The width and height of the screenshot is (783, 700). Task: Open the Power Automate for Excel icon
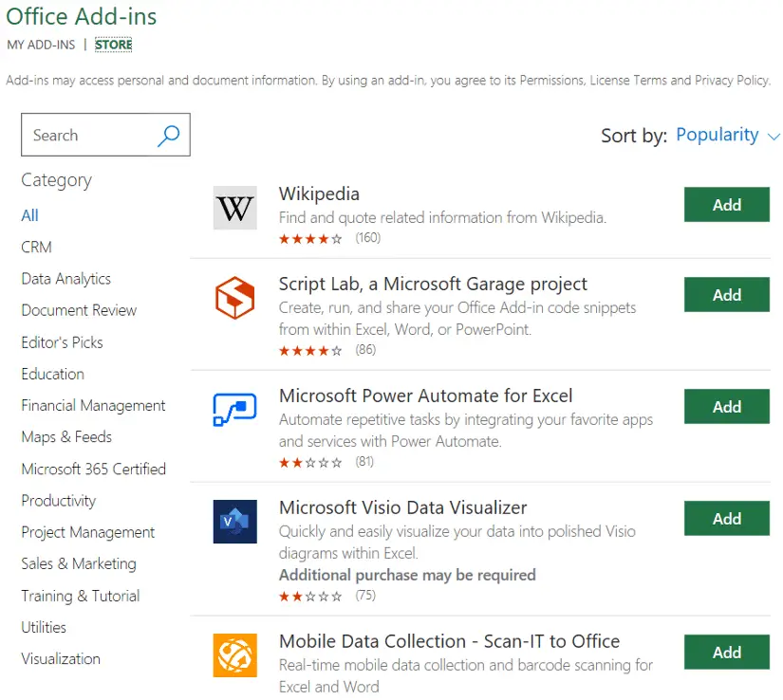234,410
